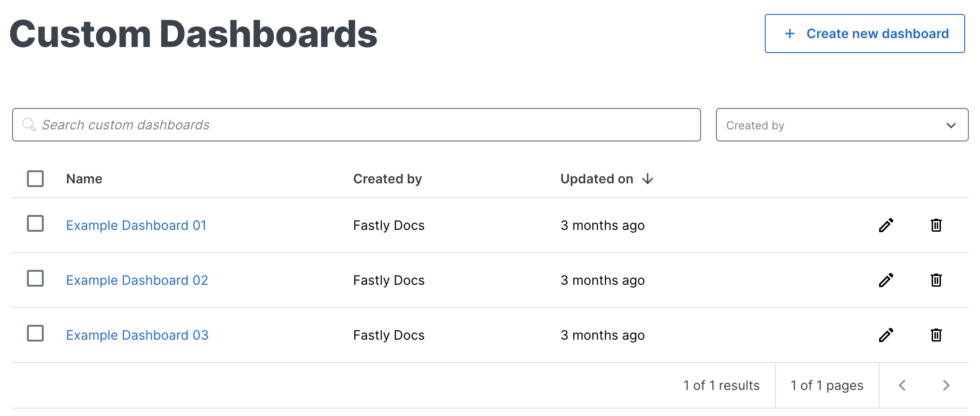Edit Example Dashboard 01 using the pencil icon
The image size is (980, 416).
pyautogui.click(x=886, y=225)
